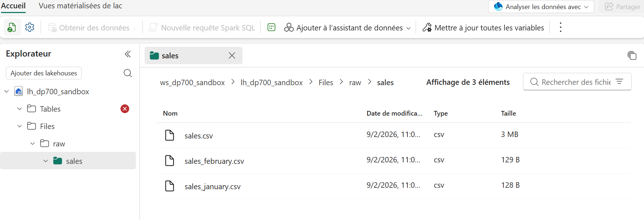Click the refresh lakehouse icon in toolbar
The width and height of the screenshot is (644, 220).
(12, 28)
